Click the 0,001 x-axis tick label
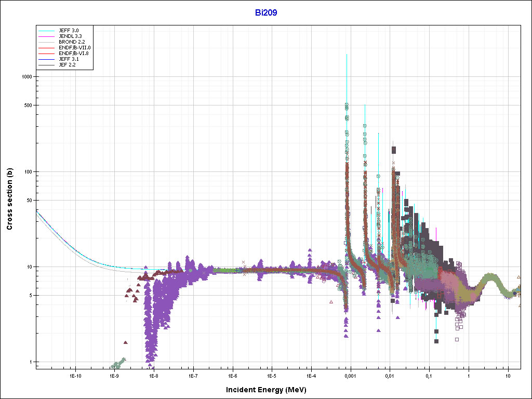 pyautogui.click(x=350, y=375)
